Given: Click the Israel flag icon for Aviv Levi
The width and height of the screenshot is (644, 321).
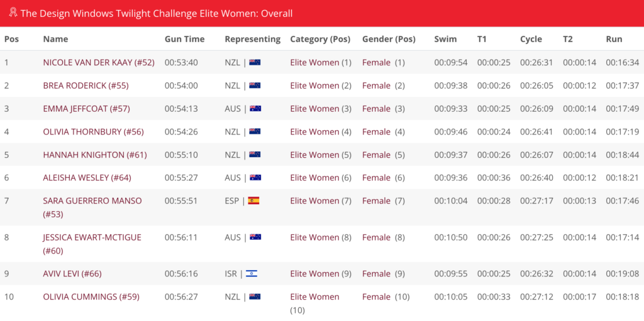Looking at the screenshot, I should (x=252, y=274).
